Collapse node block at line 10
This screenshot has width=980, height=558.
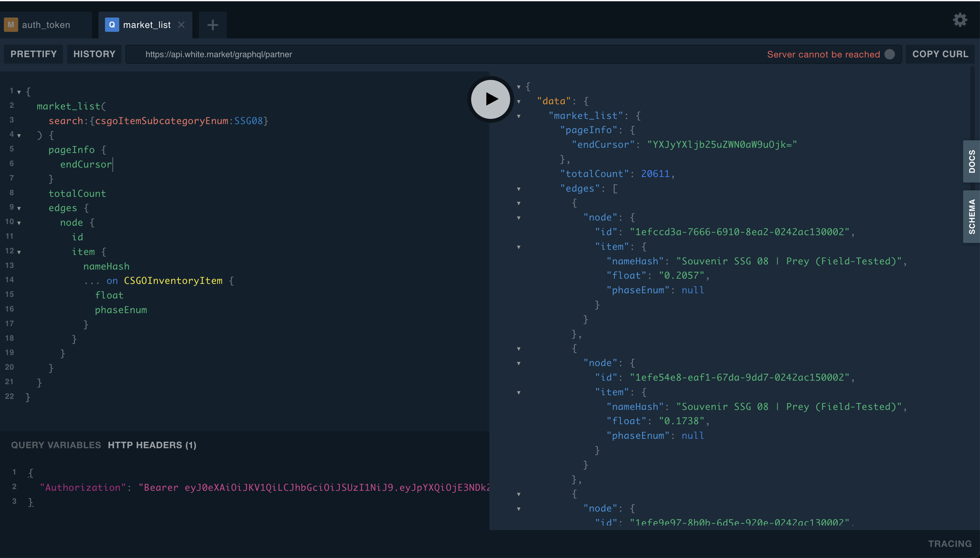pos(19,223)
